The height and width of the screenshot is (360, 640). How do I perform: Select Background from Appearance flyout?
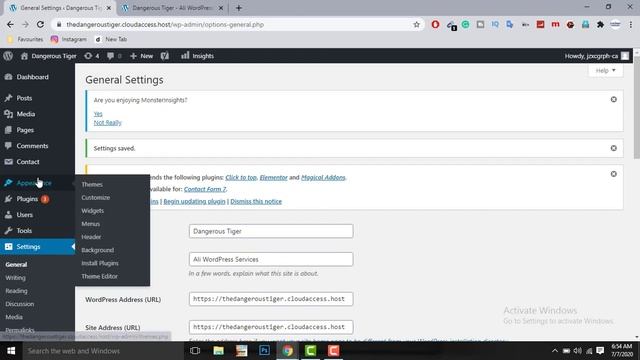click(98, 250)
